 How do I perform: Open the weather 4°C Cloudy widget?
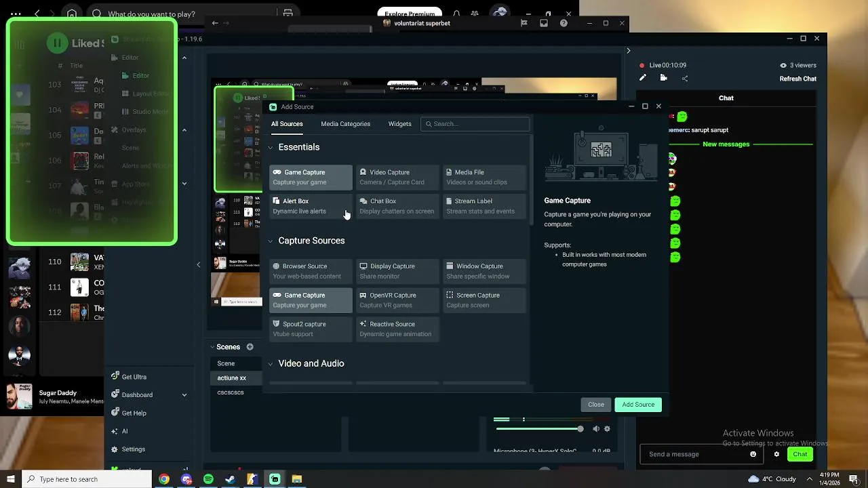tap(772, 479)
